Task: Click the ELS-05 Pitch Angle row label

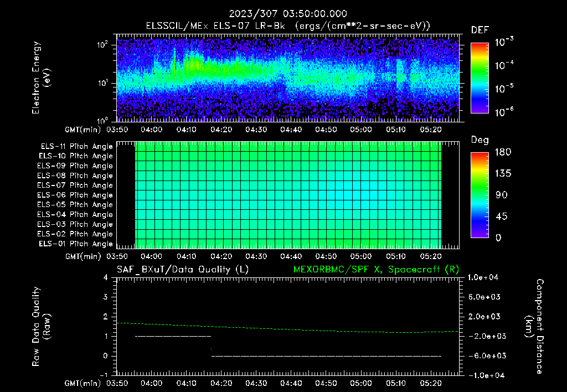Action: (x=75, y=205)
